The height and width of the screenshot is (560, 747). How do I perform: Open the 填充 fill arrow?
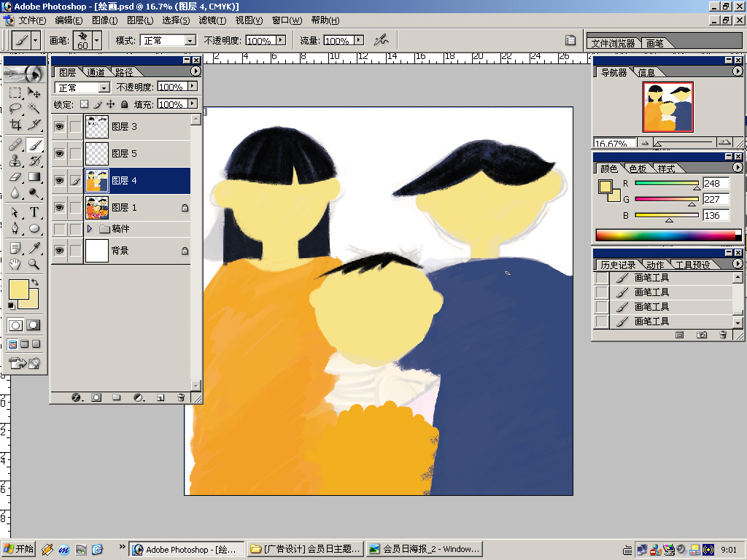(192, 104)
